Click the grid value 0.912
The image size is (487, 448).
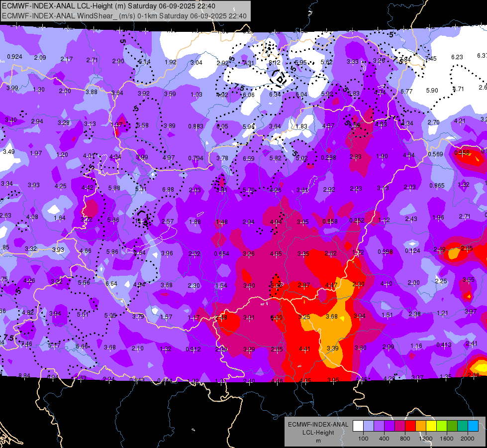click(193, 349)
